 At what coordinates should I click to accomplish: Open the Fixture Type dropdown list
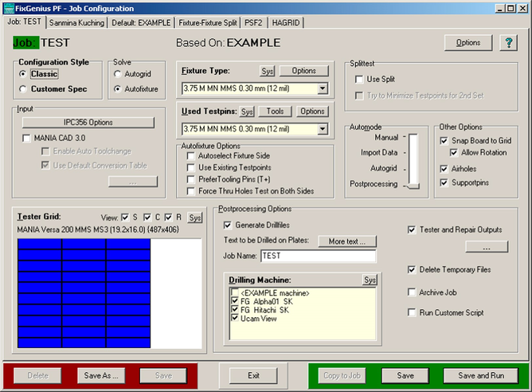tap(323, 88)
